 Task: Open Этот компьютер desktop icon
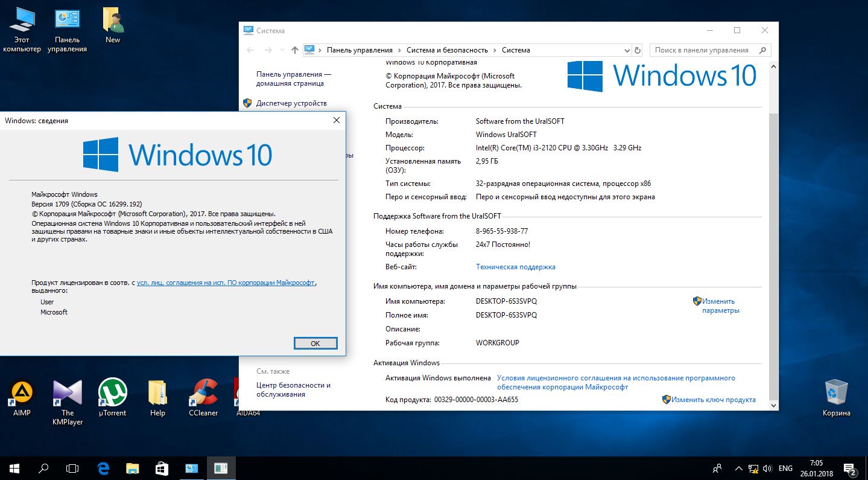tap(22, 21)
